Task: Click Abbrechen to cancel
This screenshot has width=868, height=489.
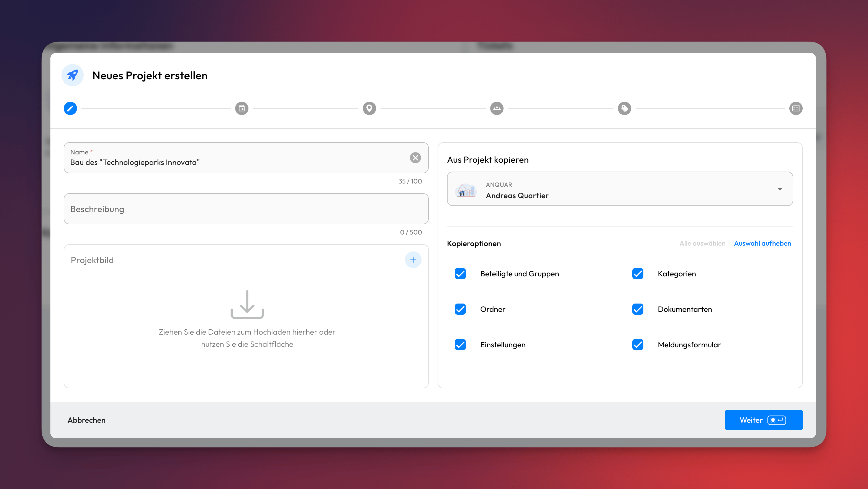Action: click(x=86, y=420)
